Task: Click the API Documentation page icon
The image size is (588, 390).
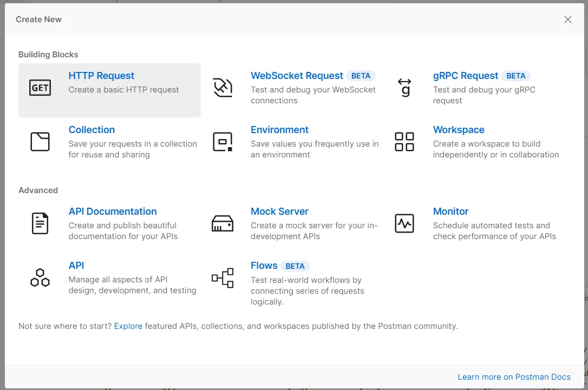Action: [x=40, y=223]
